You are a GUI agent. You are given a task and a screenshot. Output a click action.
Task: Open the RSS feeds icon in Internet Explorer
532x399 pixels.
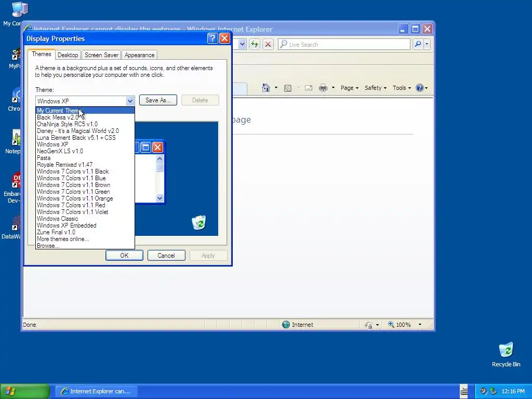pyautogui.click(x=288, y=88)
